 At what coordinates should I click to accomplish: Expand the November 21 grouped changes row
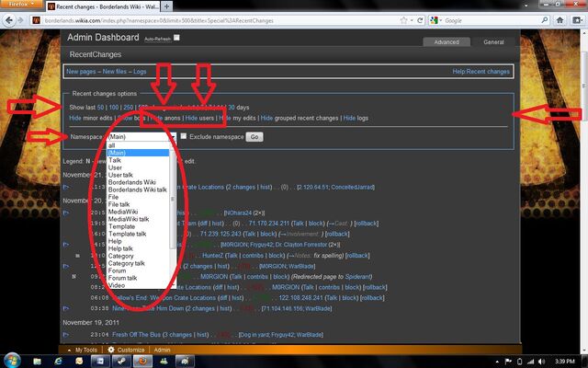click(66, 187)
